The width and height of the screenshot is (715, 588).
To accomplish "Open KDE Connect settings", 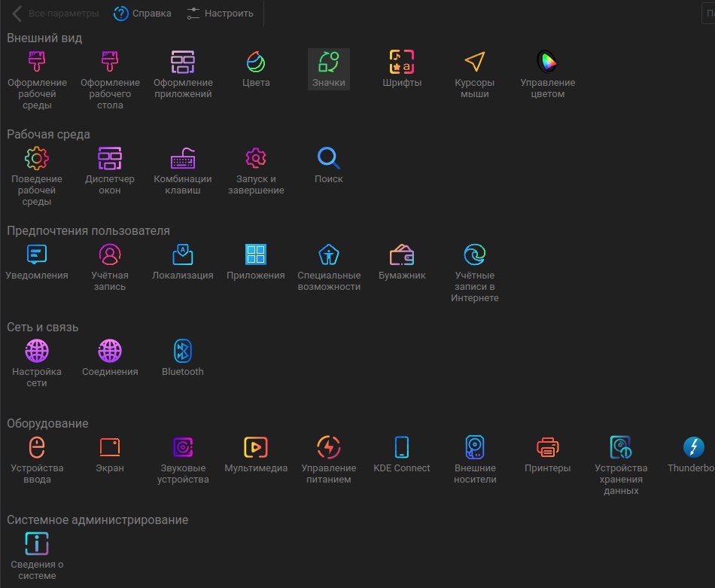I will click(402, 454).
